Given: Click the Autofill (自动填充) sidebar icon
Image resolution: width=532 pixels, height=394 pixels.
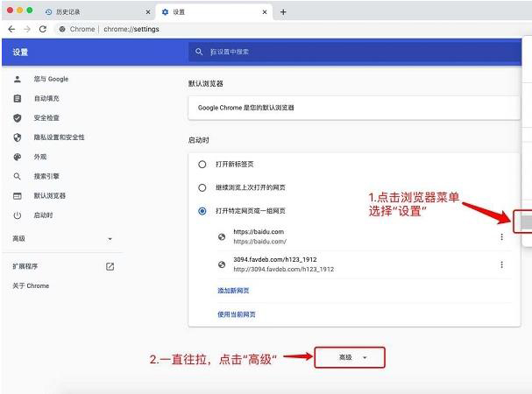Looking at the screenshot, I should [18, 98].
